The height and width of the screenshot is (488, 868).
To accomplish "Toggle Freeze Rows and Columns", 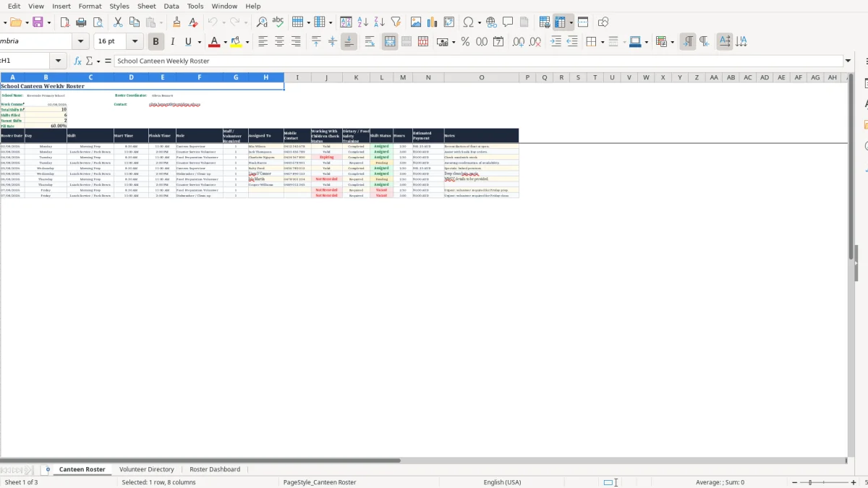I will point(560,22).
